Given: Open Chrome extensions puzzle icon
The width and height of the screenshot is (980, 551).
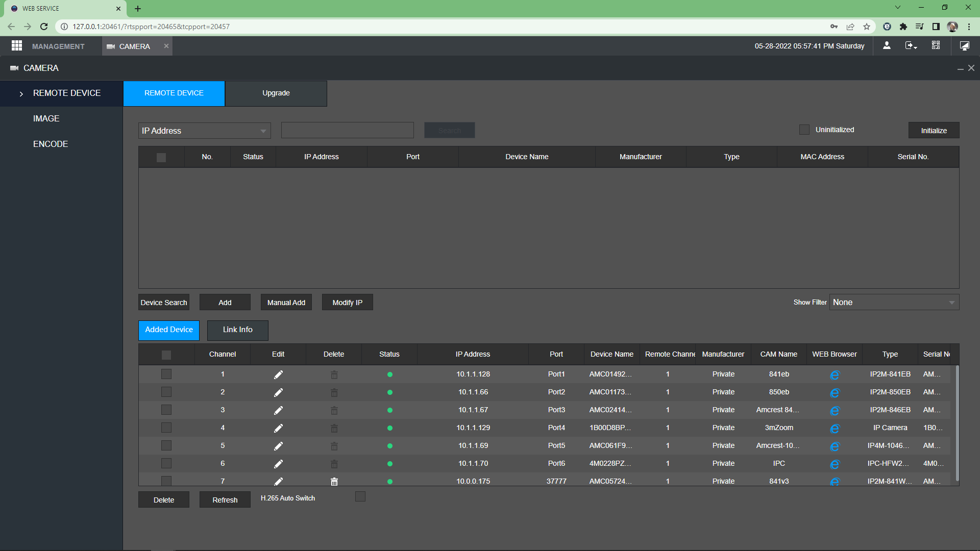Looking at the screenshot, I should (x=903, y=27).
